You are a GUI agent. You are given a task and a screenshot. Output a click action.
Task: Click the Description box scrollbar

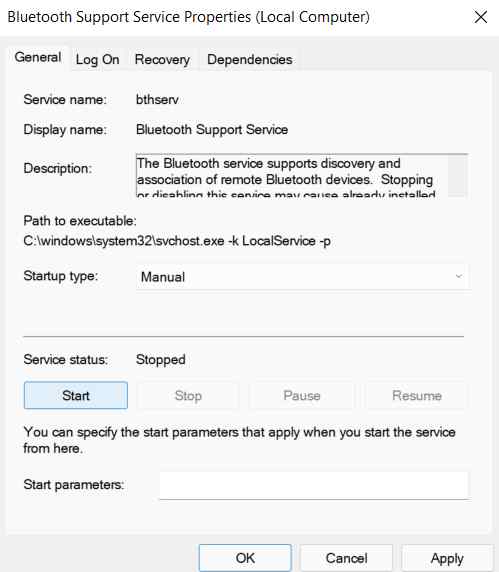457,175
